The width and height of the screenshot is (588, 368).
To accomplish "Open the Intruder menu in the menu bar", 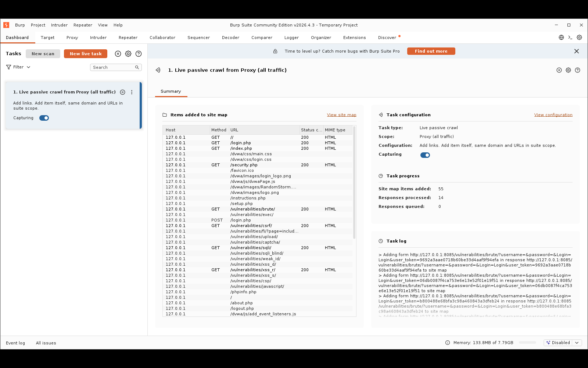I will click(x=59, y=25).
